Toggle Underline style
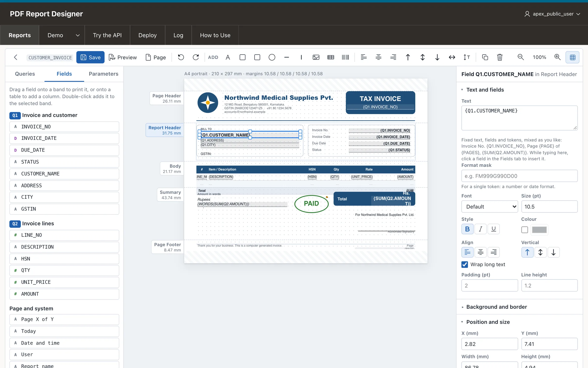The height and width of the screenshot is (368, 588). tap(493, 229)
